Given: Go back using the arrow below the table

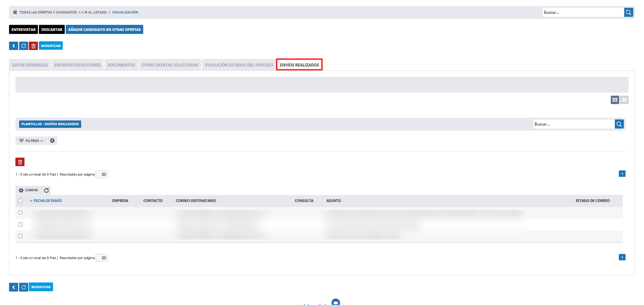Looking at the screenshot, I should [x=13, y=287].
